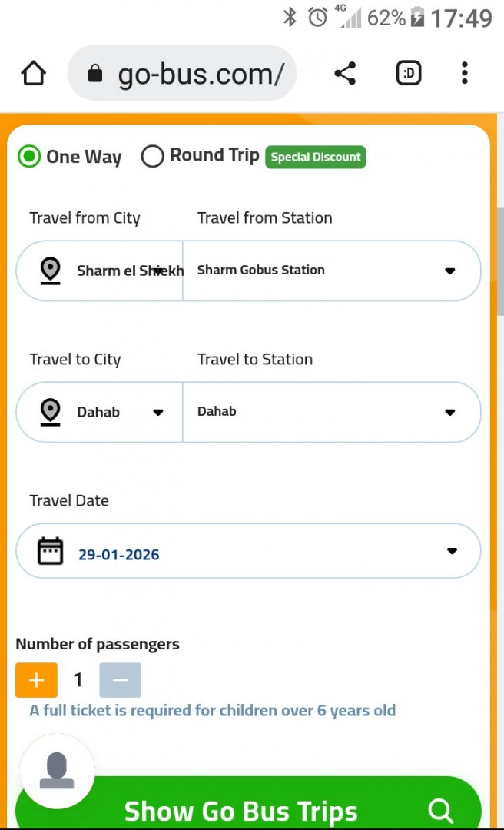Open the browser tabs switcher icon
This screenshot has width=504, height=830.
pyautogui.click(x=409, y=74)
